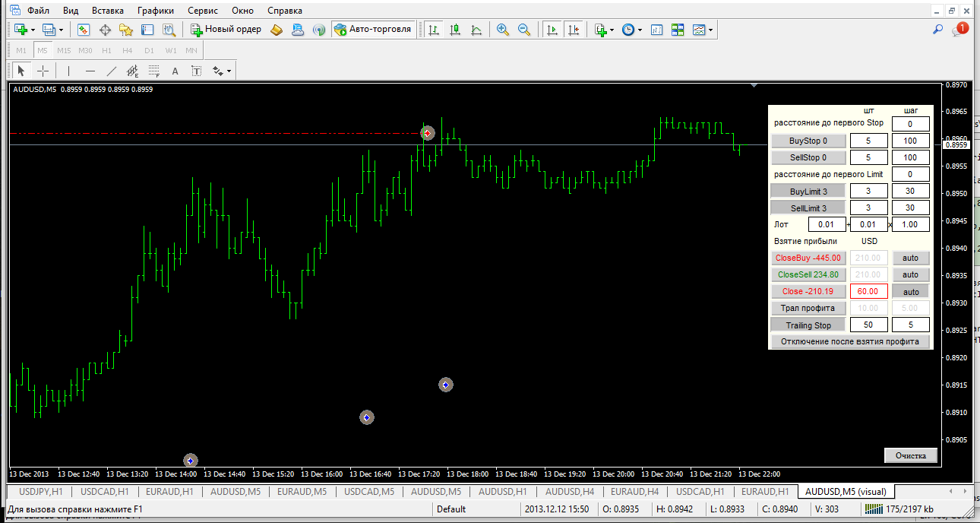Image resolution: width=980 pixels, height=523 pixels.
Task: Select the Text Label tool
Action: click(x=197, y=71)
